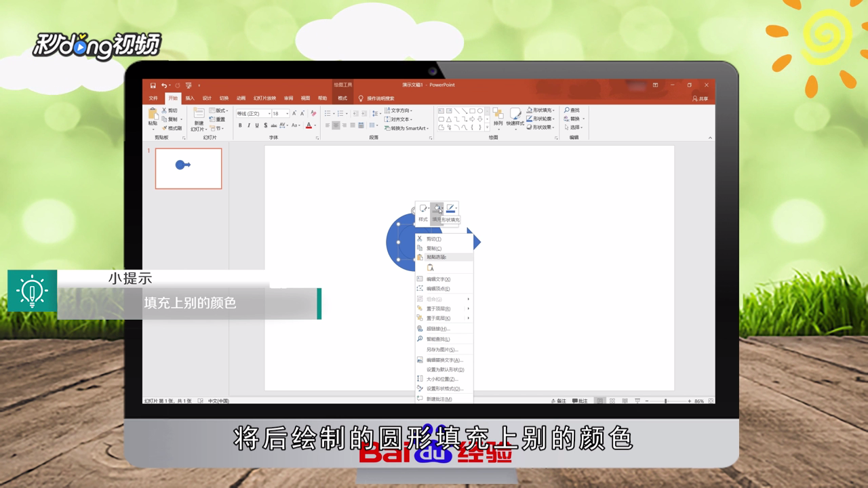
Task: Click the Start From Beginning slideshow icon
Action: point(188,85)
